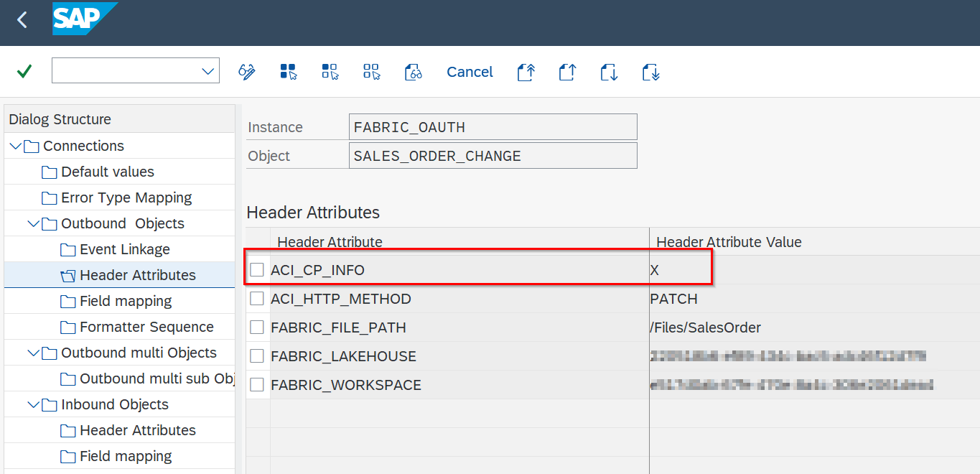Select the FABRIC_FILE_PATH attribute cell
The width and height of the screenshot is (980, 474).
(459, 327)
